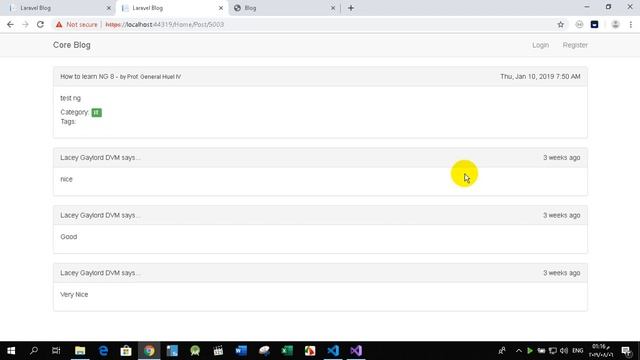Click 3 weeks ago on the Good comment
The height and width of the screenshot is (360, 640).
[561, 215]
